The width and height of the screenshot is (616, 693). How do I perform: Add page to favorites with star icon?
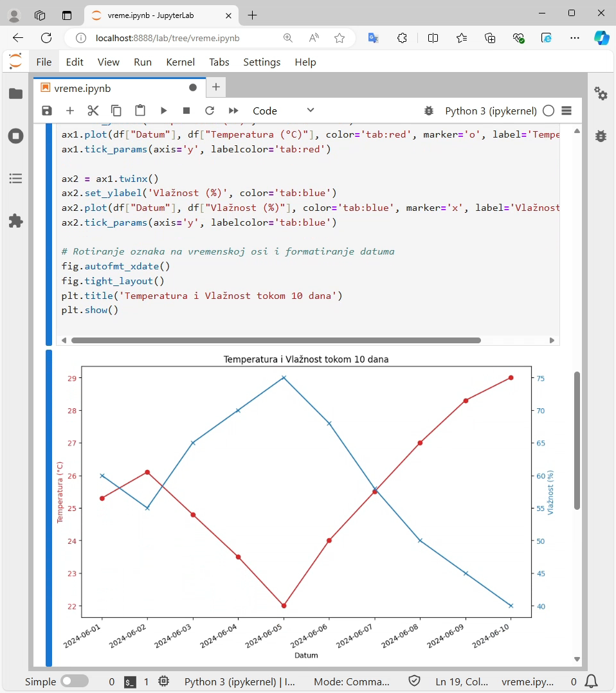tap(340, 38)
